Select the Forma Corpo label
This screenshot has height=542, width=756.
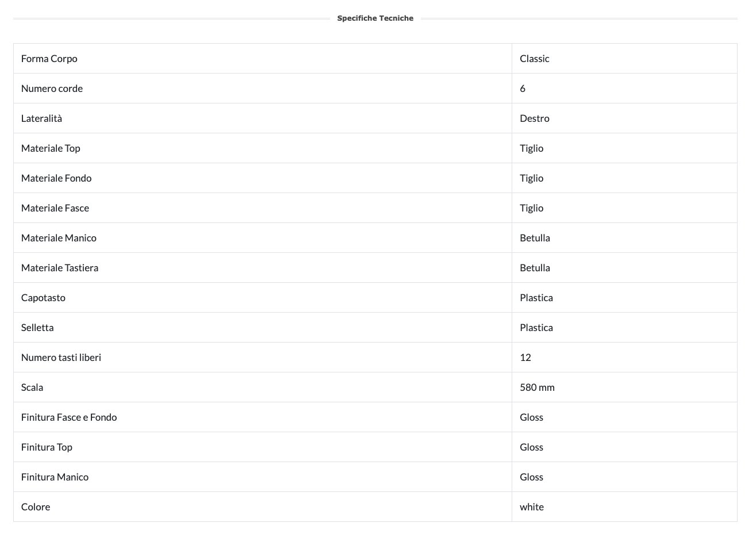pos(49,59)
